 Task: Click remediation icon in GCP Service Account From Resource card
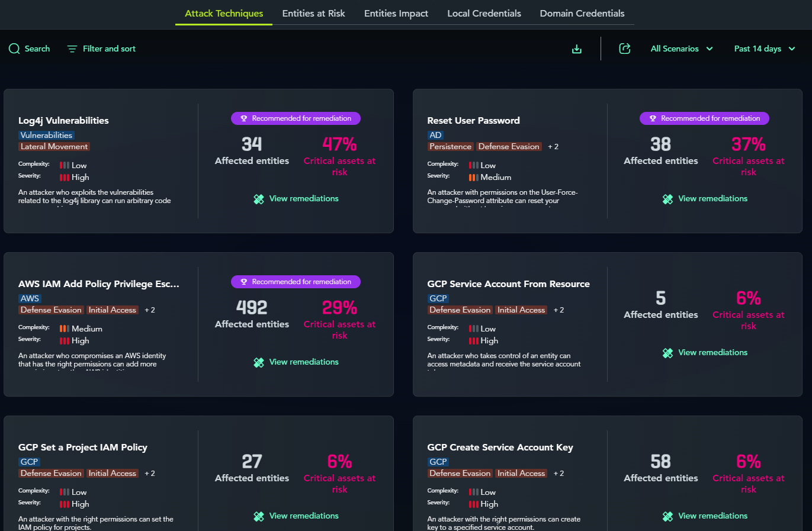click(667, 353)
